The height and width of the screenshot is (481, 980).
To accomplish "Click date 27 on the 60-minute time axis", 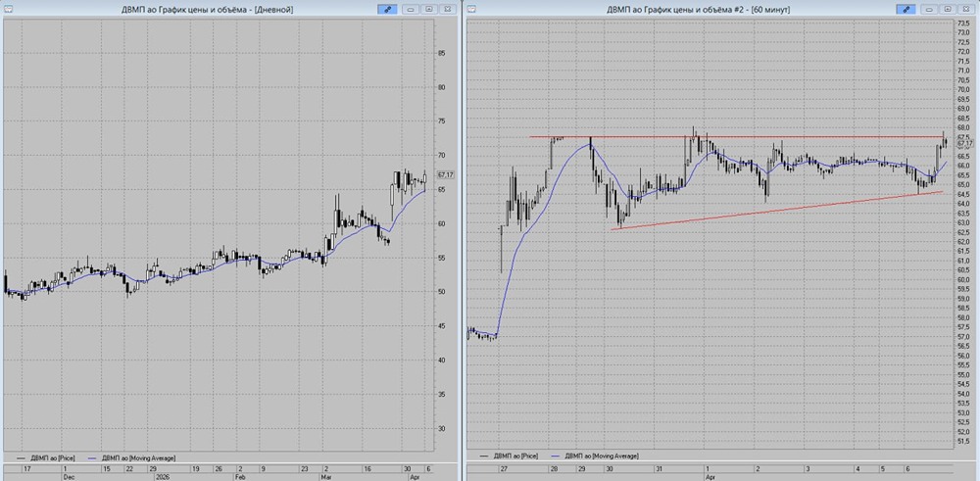I will [x=504, y=468].
